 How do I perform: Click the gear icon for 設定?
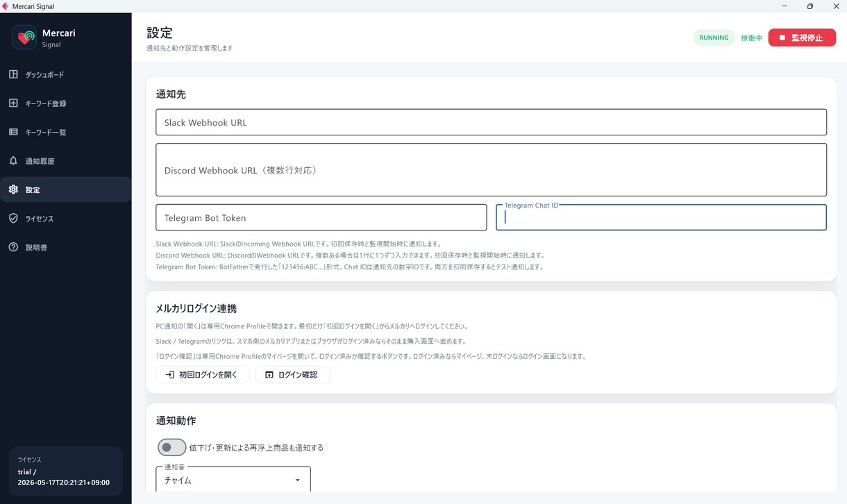click(x=13, y=190)
